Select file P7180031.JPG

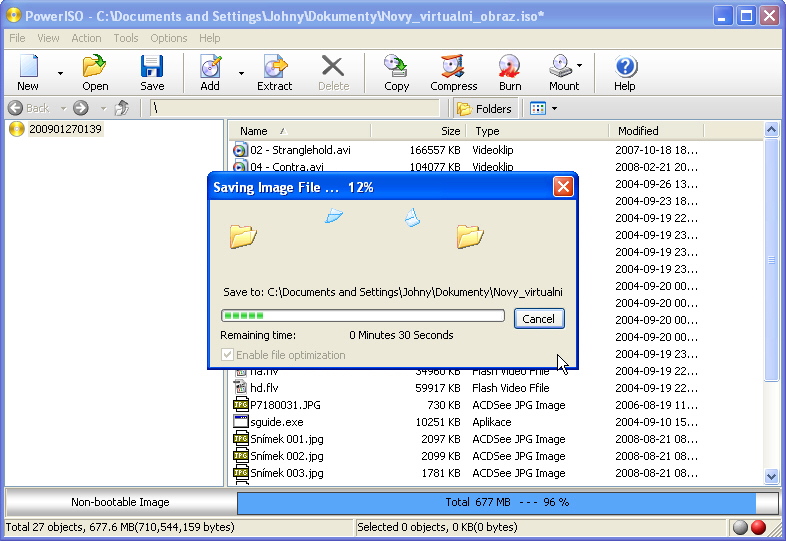click(x=285, y=405)
